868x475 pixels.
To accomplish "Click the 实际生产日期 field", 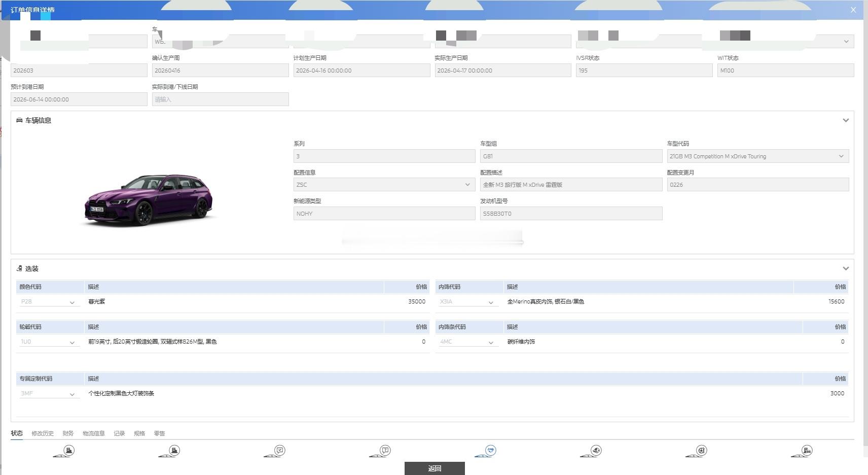I will click(503, 71).
